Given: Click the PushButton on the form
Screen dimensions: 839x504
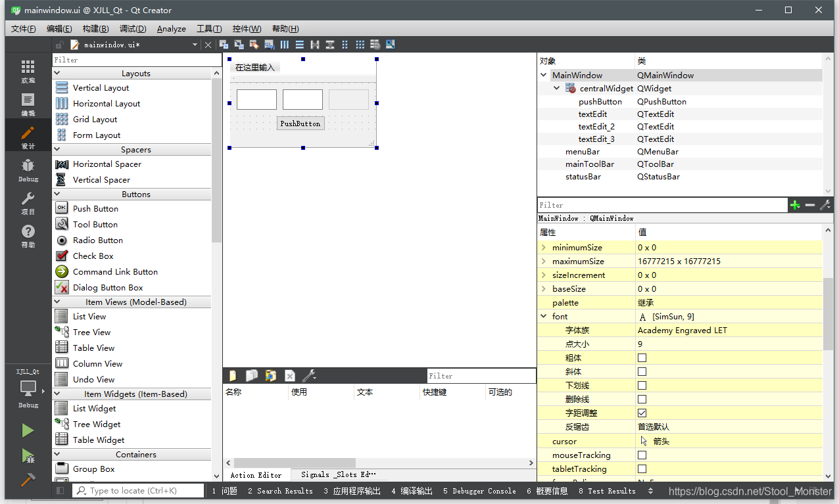Looking at the screenshot, I should tap(300, 124).
